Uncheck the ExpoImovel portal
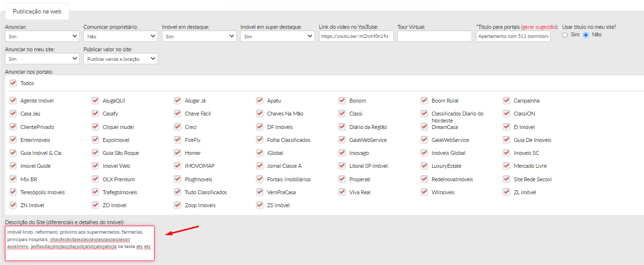This screenshot has height=265, width=644. coord(95,140)
